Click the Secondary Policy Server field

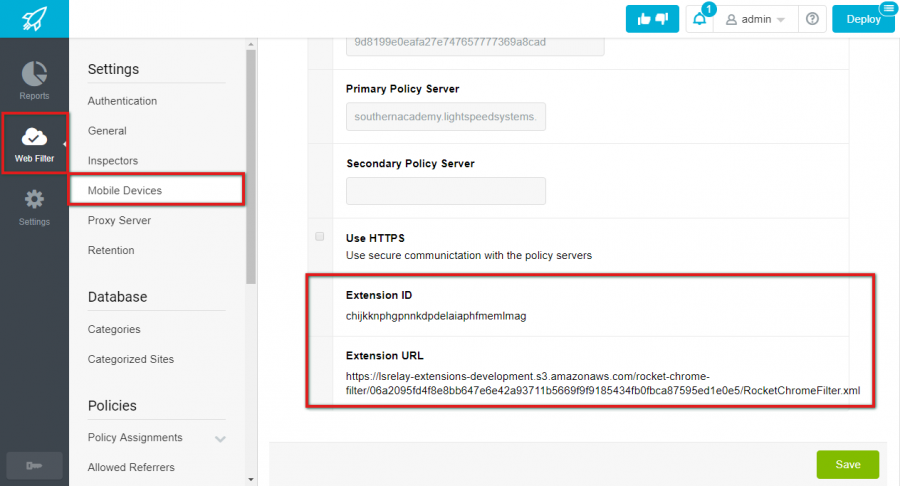445,191
